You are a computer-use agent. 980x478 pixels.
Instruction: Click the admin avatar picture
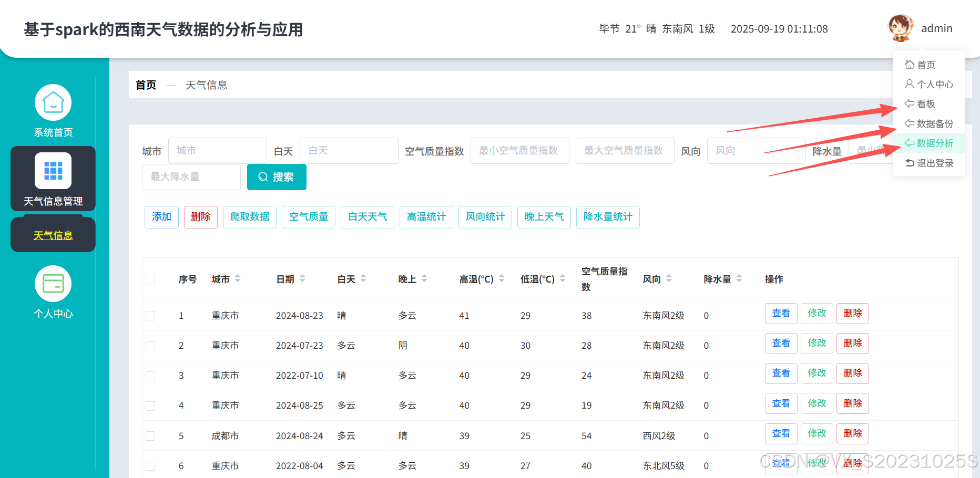pos(900,28)
